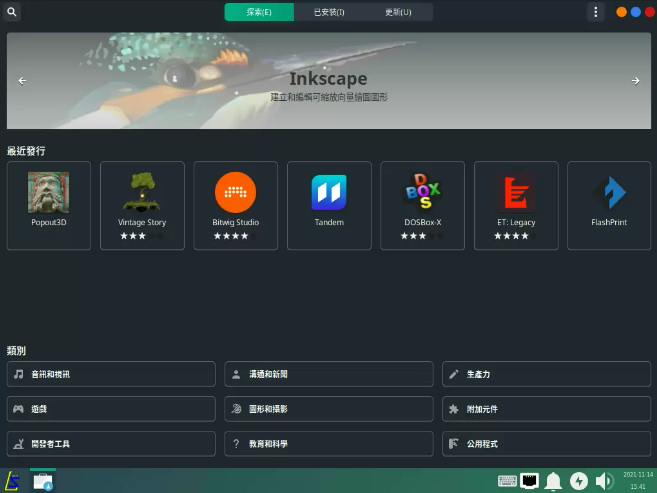Switch to the 已安裝(I) installed tab

click(329, 12)
